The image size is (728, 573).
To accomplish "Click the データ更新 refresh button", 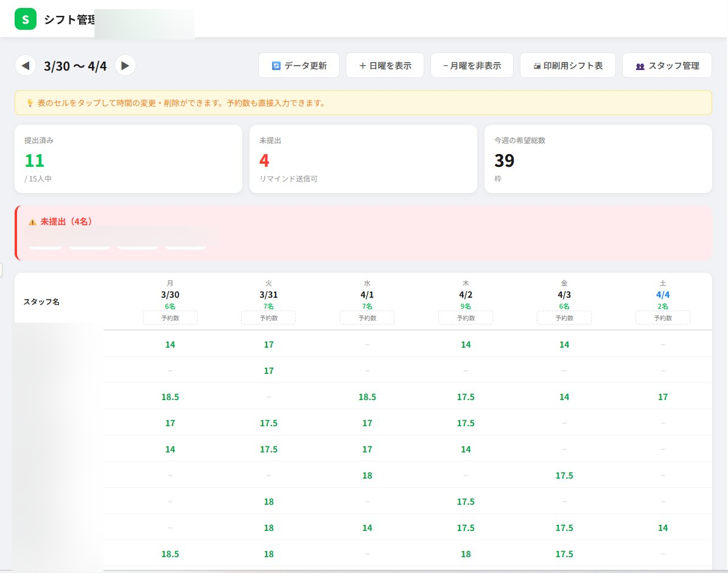I will click(299, 65).
